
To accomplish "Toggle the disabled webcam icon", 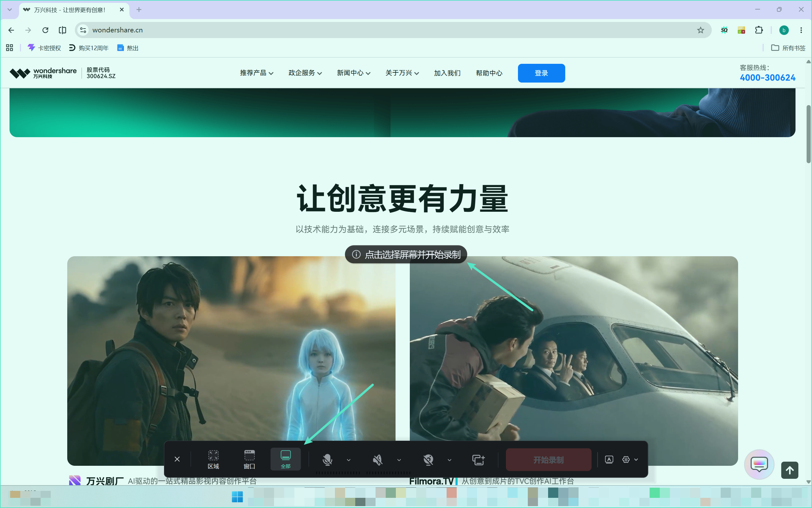I will [428, 459].
